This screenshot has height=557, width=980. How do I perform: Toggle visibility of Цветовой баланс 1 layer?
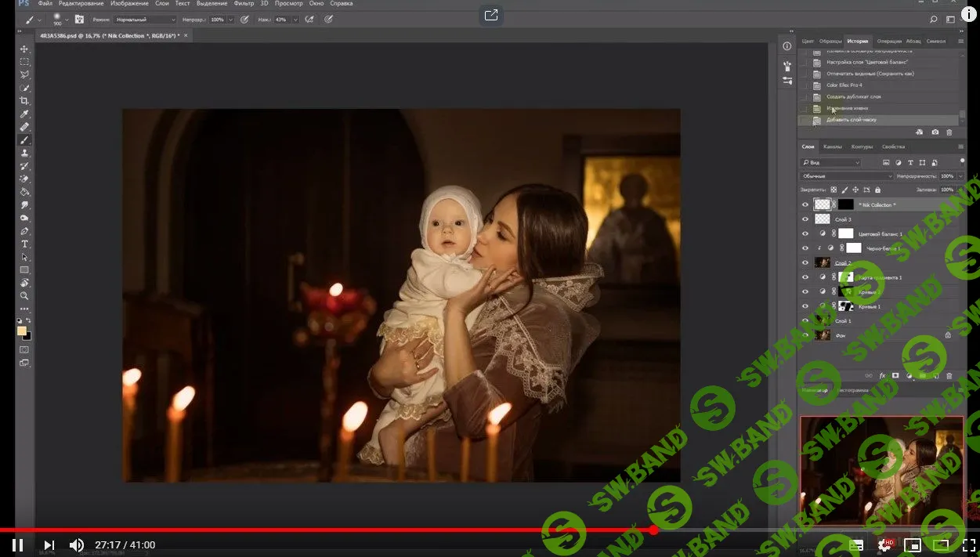tap(805, 233)
